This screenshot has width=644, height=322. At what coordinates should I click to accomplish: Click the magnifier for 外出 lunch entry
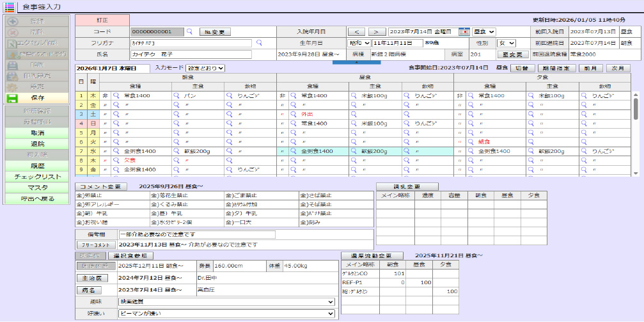(x=293, y=114)
